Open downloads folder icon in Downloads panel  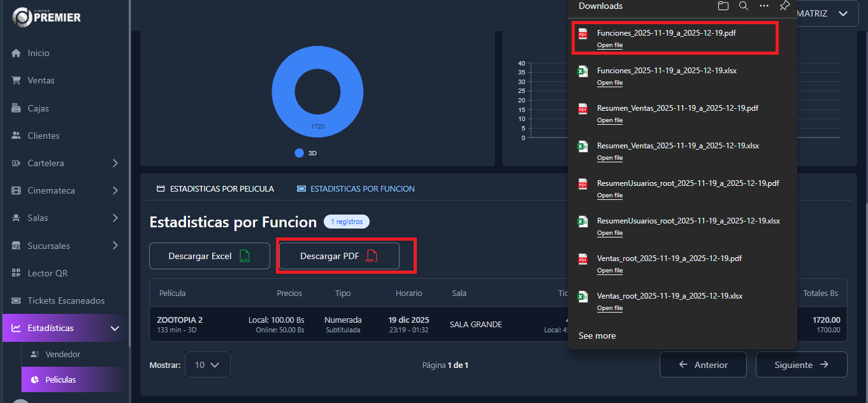pyautogui.click(x=723, y=6)
